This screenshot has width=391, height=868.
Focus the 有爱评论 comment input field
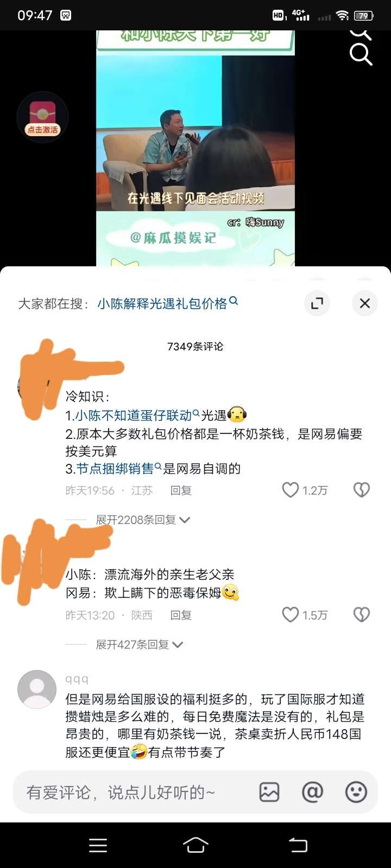point(133,792)
